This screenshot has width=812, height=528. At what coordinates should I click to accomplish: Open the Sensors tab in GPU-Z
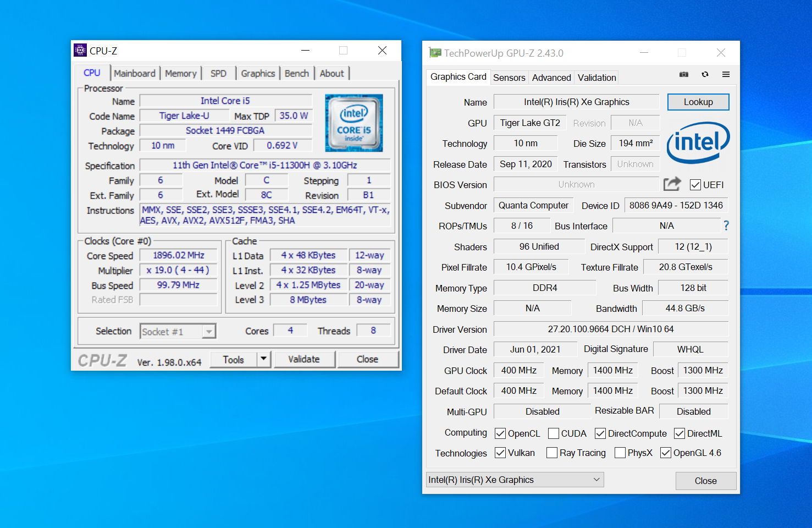click(x=509, y=78)
